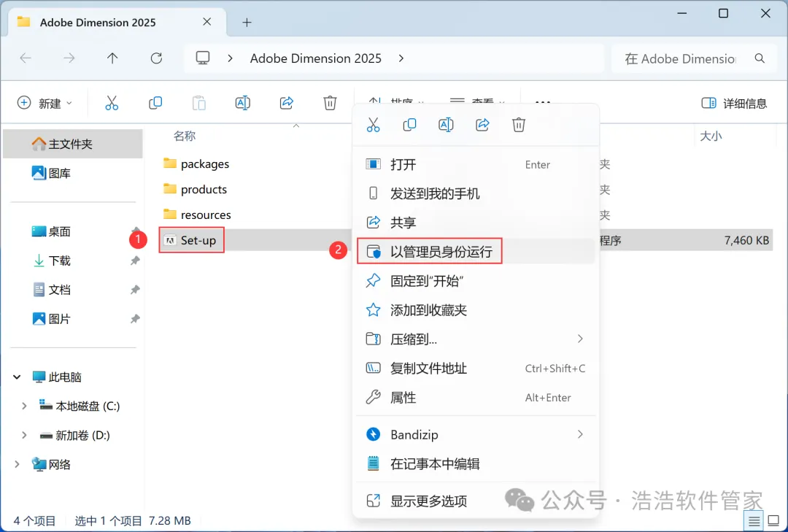Screen dimensions: 788x532
Task: Click the This PC monitor icon in address bar
Action: (x=203, y=58)
